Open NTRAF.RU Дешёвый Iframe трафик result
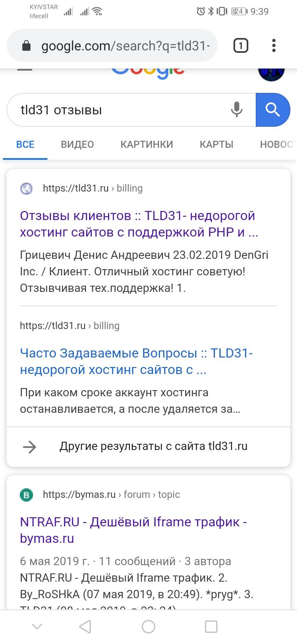Image resolution: width=297 pixels, height=644 pixels. coord(133,530)
